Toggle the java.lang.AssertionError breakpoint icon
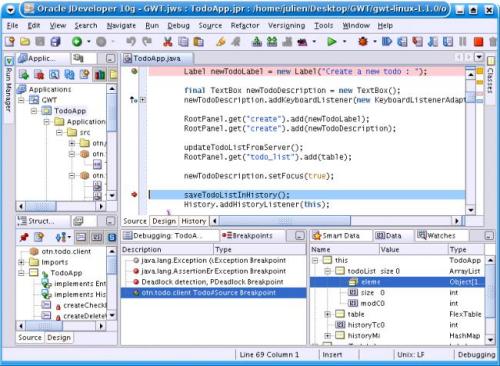The width and height of the screenshot is (500, 366). [136, 271]
